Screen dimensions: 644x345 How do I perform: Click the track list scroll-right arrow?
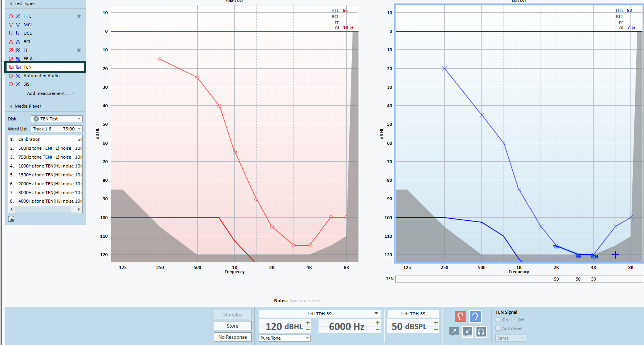pos(79,209)
